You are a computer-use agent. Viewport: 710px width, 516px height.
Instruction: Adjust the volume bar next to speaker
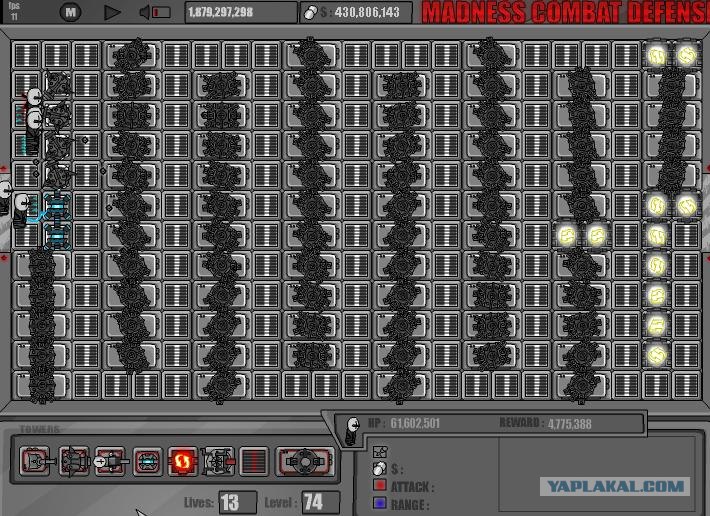tap(161, 12)
